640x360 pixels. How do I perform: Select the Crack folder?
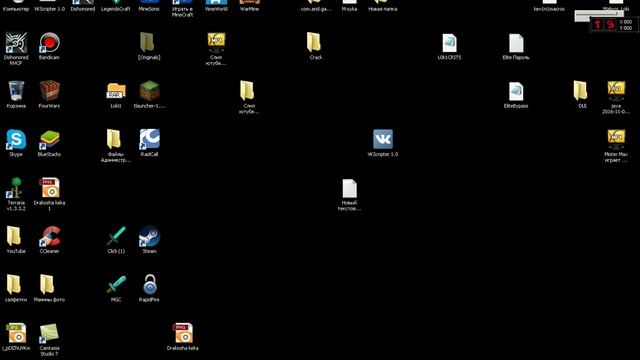(313, 42)
